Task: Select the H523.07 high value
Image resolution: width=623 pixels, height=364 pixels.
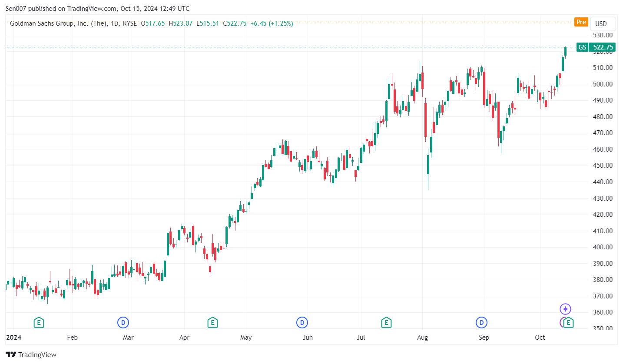Action: 180,23
